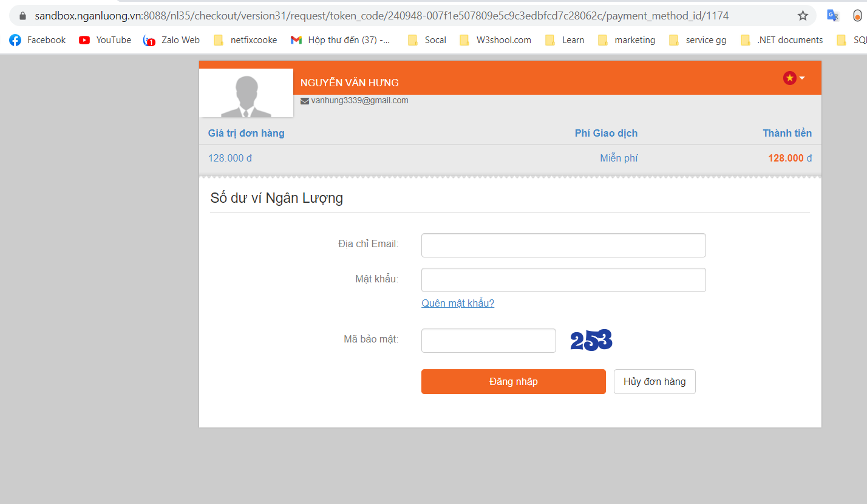Click the browser address bar URL
Screen dimensions: 867x504
381,16
